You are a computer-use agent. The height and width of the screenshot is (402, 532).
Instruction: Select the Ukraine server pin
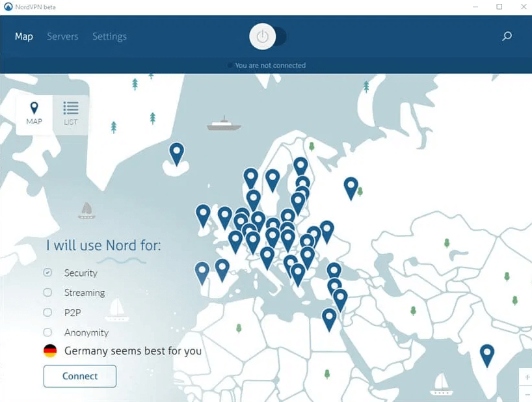pos(326,232)
